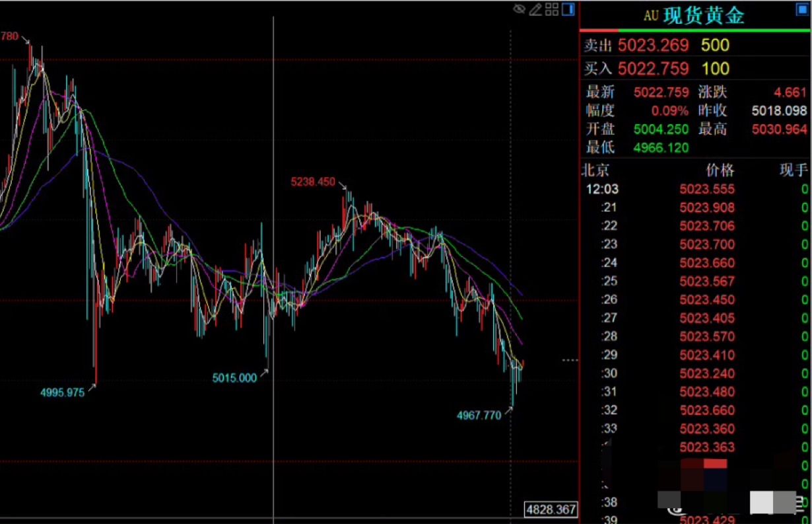Select the AU 现货黄金 title
Image resolution: width=812 pixels, height=524 pixels.
click(x=694, y=15)
